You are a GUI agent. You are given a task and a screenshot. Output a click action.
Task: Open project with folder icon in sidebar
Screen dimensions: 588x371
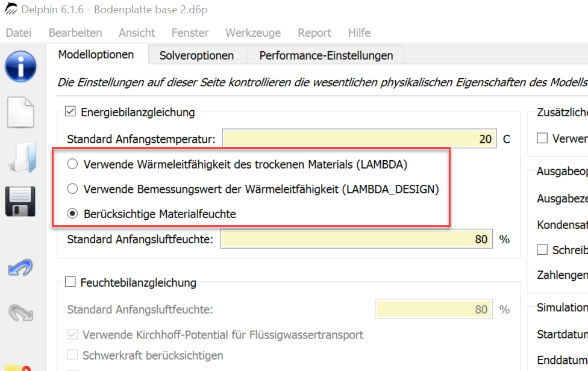(x=22, y=157)
